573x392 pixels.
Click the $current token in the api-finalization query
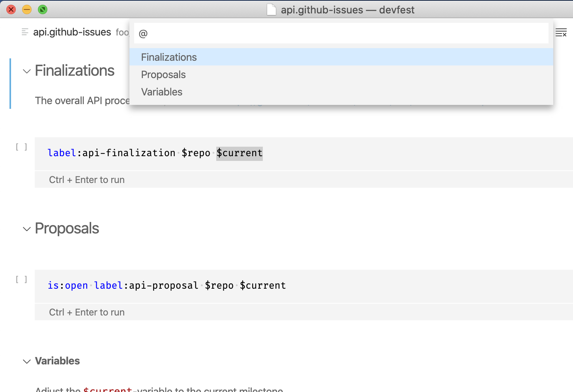click(x=240, y=153)
